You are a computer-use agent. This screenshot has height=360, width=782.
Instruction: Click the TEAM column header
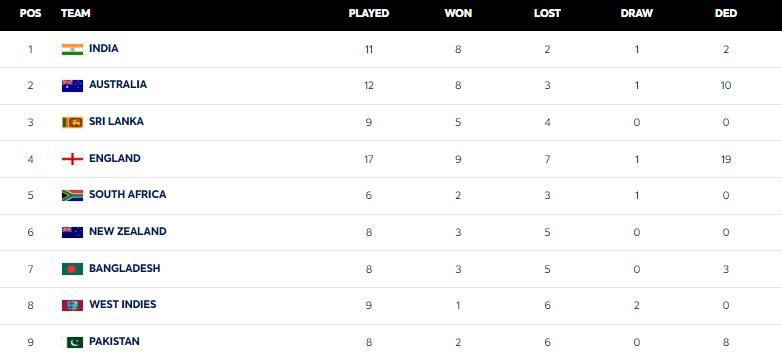tap(76, 13)
